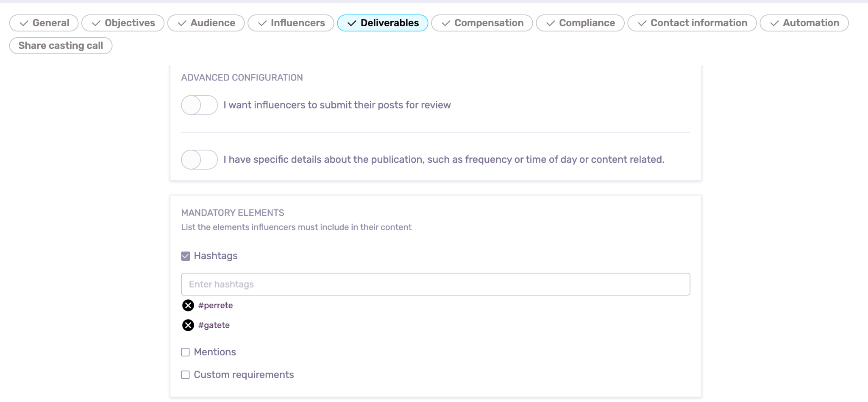Enable Custom requirements checkbox
Image resolution: width=868 pixels, height=402 pixels.
186,375
